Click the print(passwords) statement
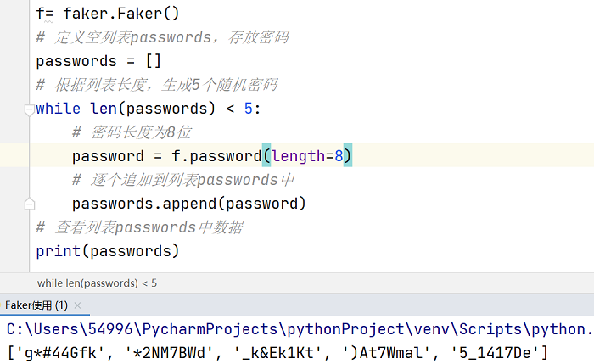Viewport: 594px width, 364px height. tap(107, 251)
